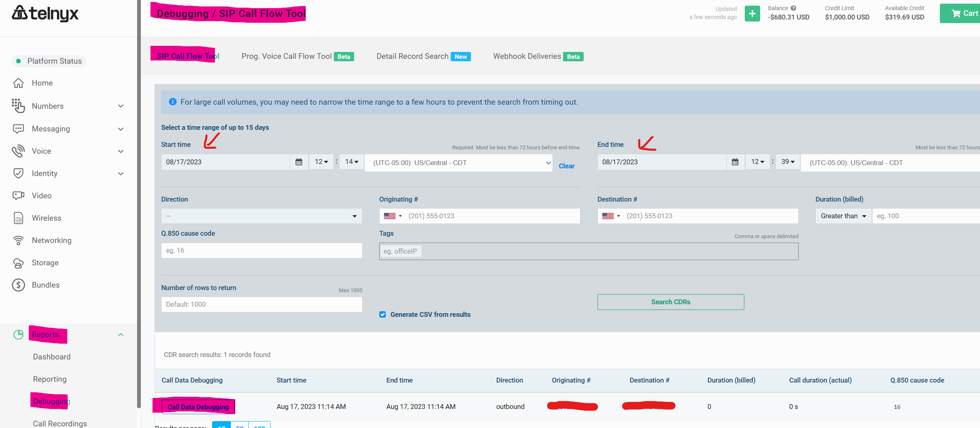Click the Bundles dollar icon
The width and height of the screenshot is (980, 428).
[18, 285]
